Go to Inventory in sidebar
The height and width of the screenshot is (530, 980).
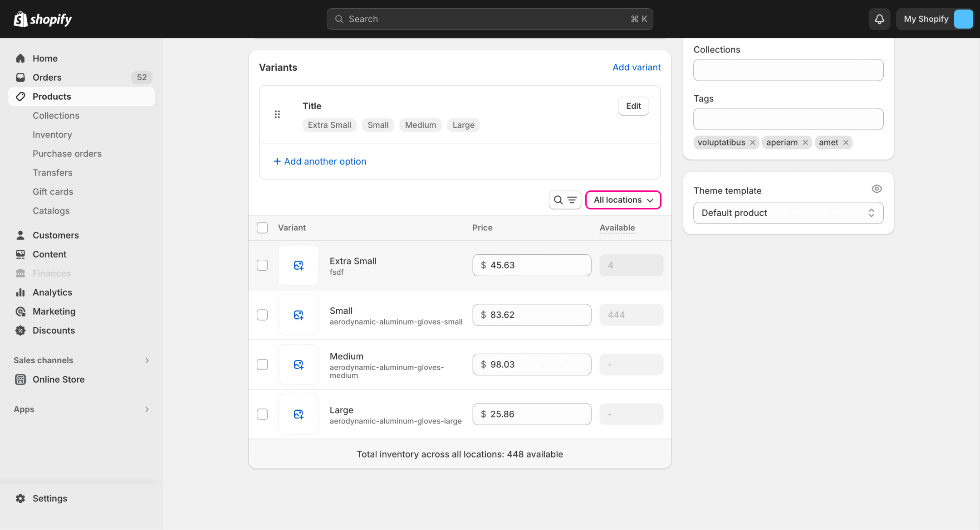[52, 135]
